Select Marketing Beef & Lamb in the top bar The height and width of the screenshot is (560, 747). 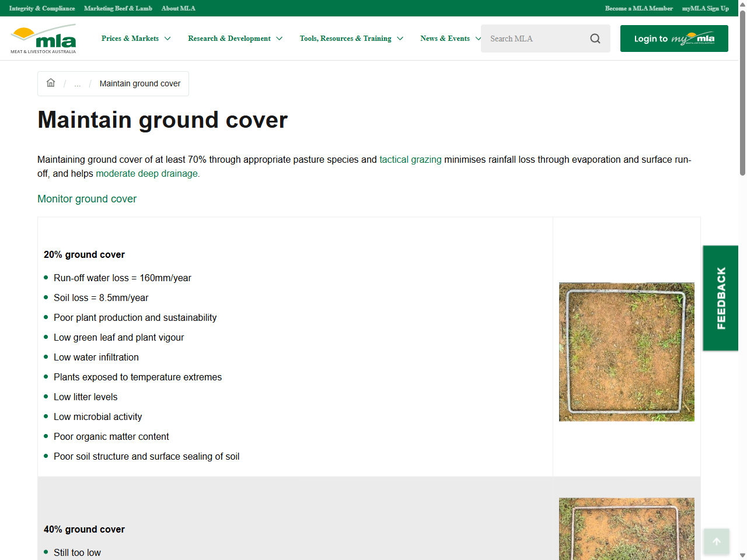tap(118, 8)
